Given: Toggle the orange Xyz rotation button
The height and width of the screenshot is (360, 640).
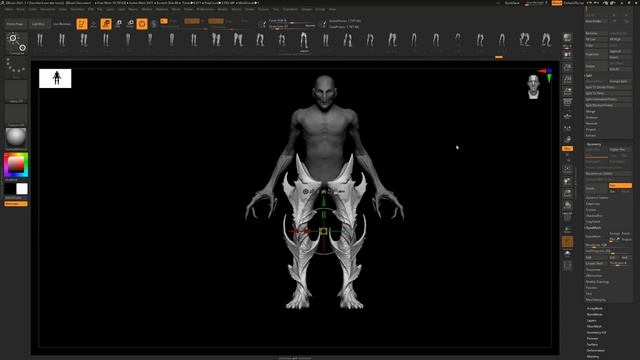Looking at the screenshot, I should click(567, 149).
